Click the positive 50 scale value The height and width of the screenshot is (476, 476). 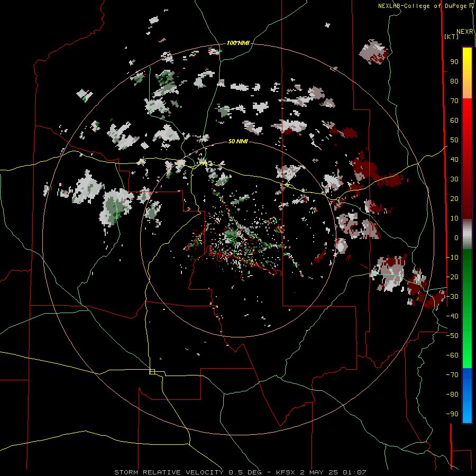tap(454, 140)
